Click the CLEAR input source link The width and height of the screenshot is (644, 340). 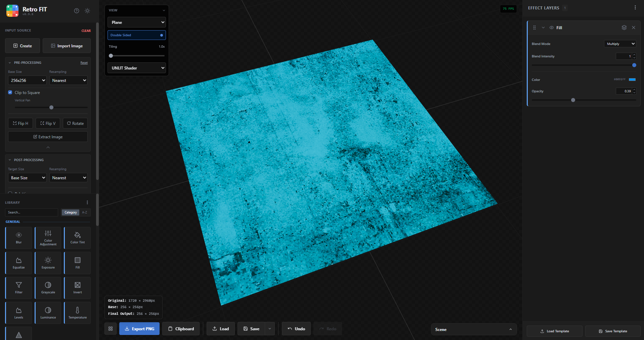(x=86, y=31)
